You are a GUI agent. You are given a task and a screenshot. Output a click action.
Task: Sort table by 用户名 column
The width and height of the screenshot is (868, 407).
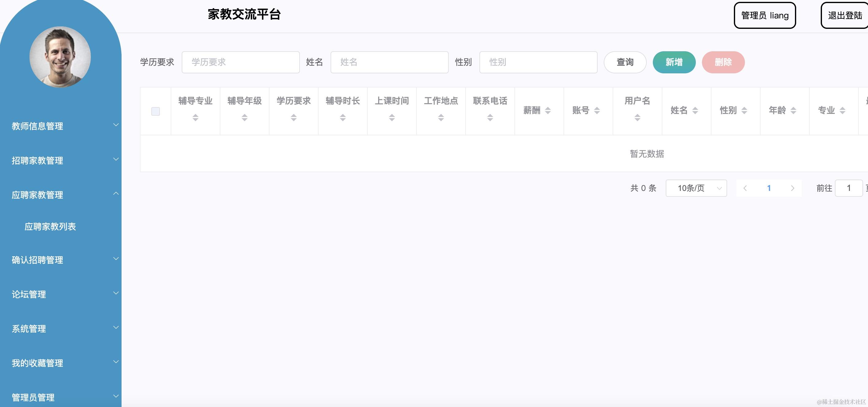pos(637,117)
